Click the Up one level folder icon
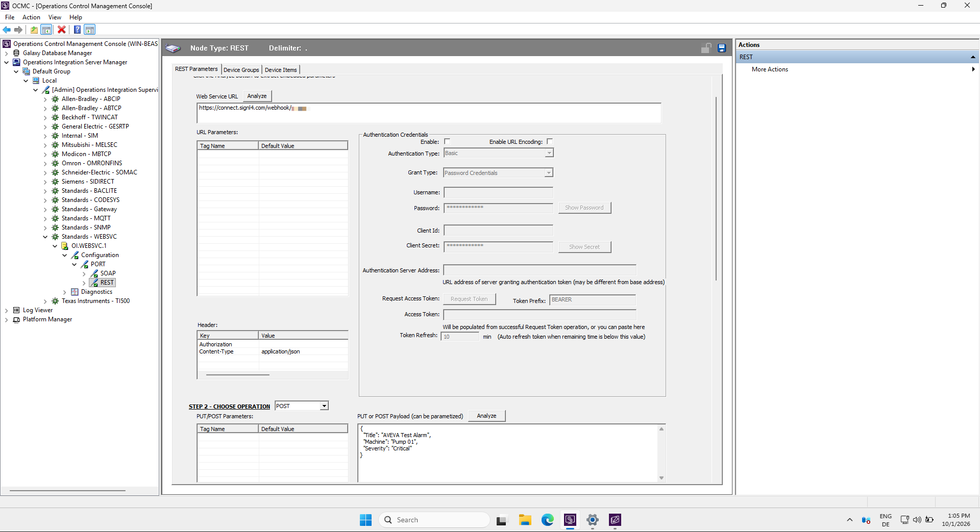The image size is (980, 532). [34, 30]
